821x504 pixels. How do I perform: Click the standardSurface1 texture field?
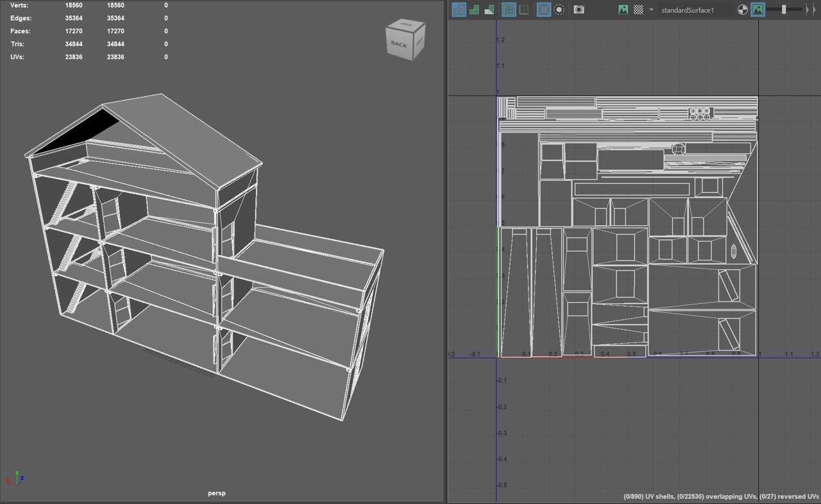696,10
